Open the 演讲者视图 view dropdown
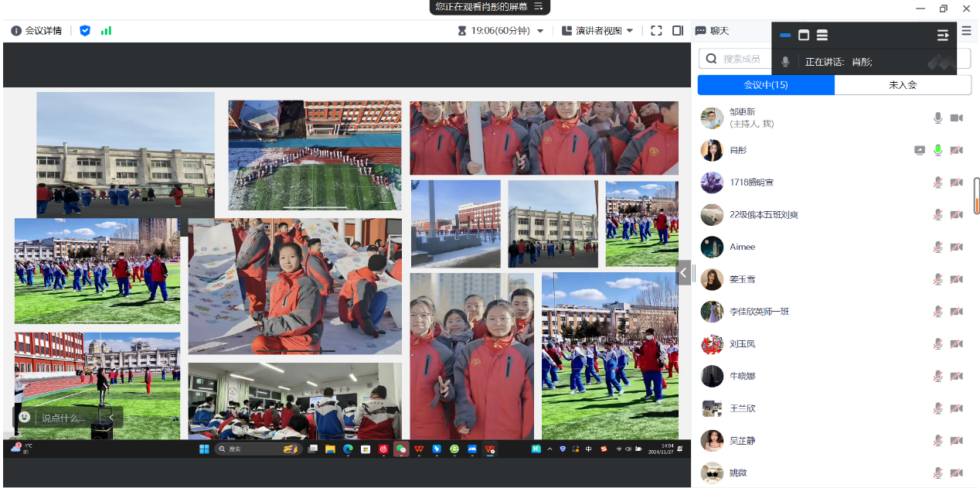 597,31
